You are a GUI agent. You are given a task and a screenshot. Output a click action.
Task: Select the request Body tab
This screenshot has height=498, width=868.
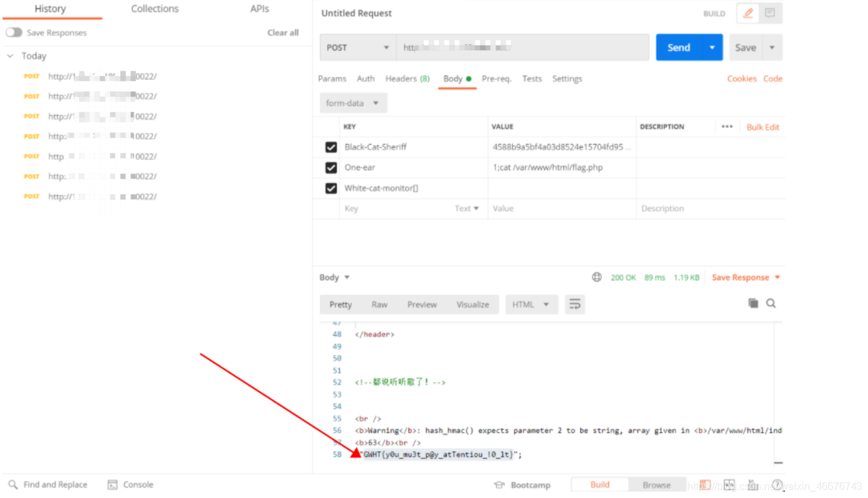457,78
